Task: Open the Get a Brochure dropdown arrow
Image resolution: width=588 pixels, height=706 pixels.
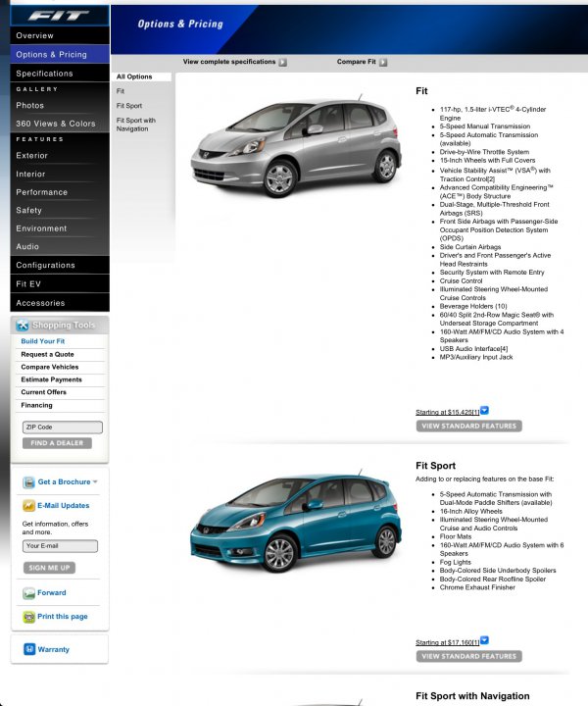Action: (x=95, y=481)
